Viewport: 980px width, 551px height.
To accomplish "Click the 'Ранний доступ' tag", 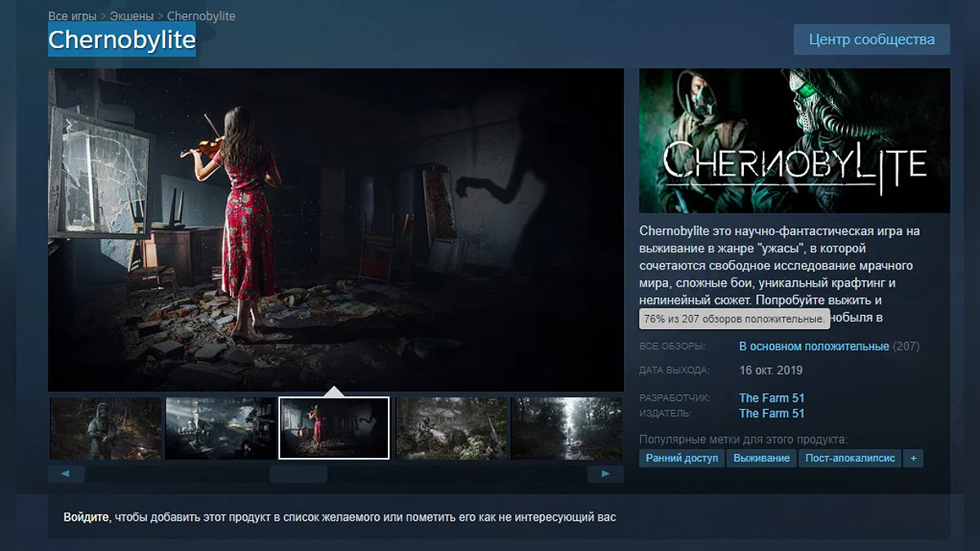I will pyautogui.click(x=682, y=458).
